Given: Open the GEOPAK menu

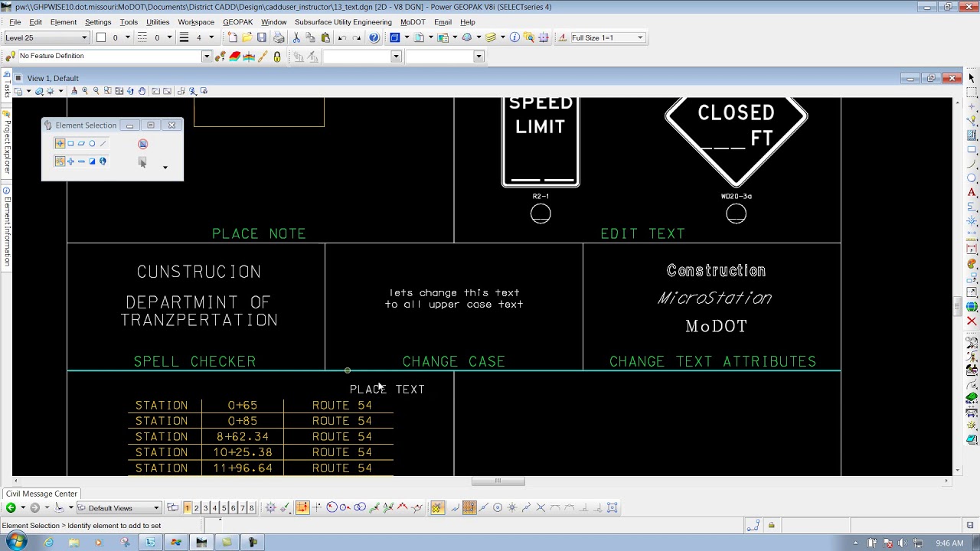Looking at the screenshot, I should (x=237, y=22).
